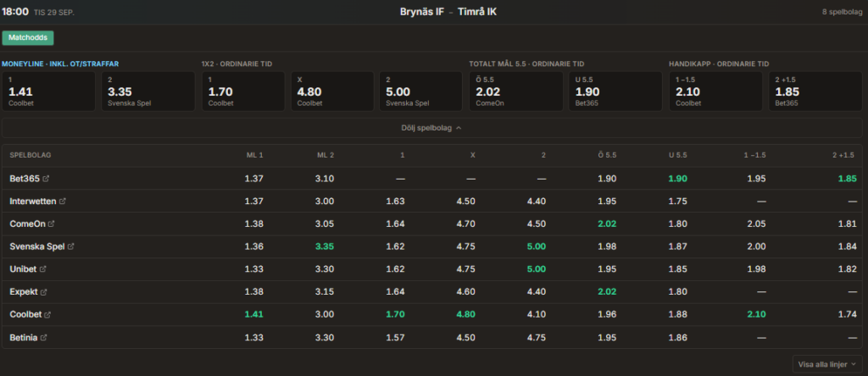Click external link icon next to Betinia
This screenshot has height=376, width=868.
pos(44,337)
